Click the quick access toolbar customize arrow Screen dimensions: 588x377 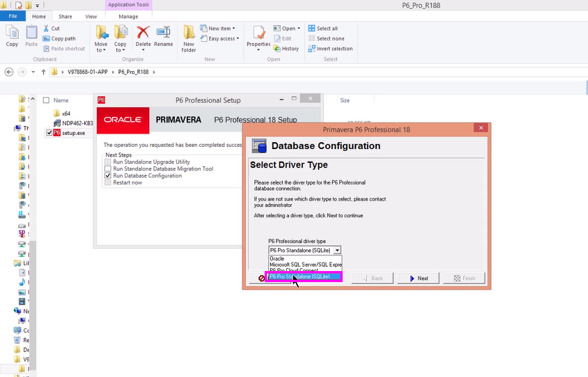click(x=37, y=6)
